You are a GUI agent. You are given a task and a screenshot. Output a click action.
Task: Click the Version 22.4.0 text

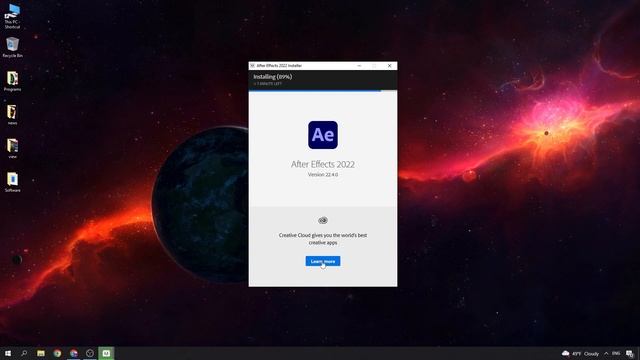click(x=323, y=174)
